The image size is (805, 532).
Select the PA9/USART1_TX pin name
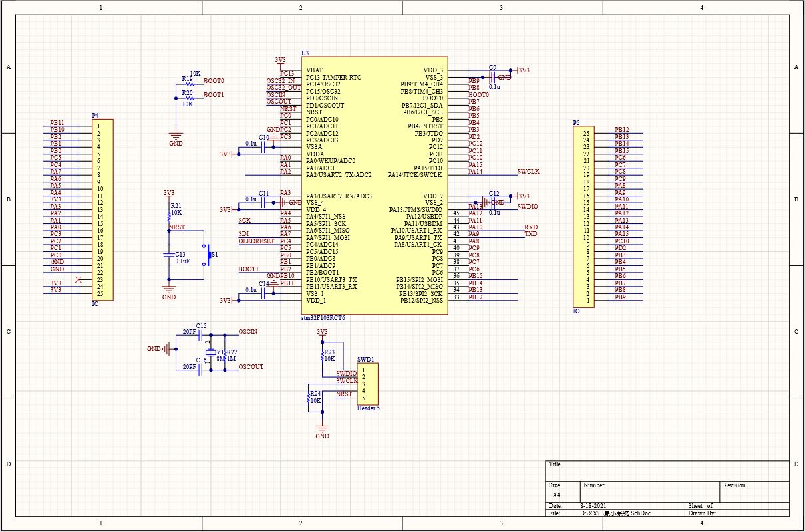point(418,238)
